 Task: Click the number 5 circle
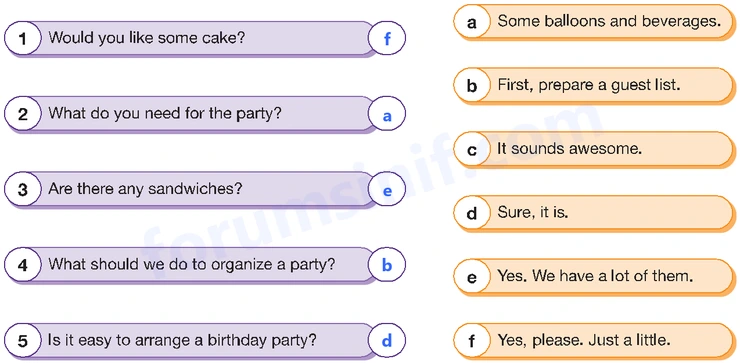point(23,340)
